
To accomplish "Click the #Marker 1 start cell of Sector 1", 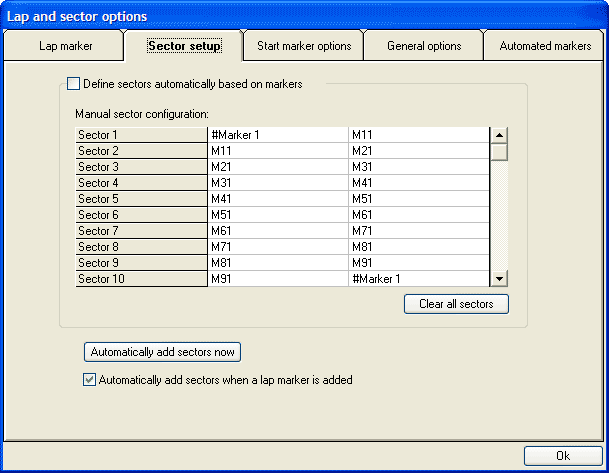I will (x=278, y=135).
